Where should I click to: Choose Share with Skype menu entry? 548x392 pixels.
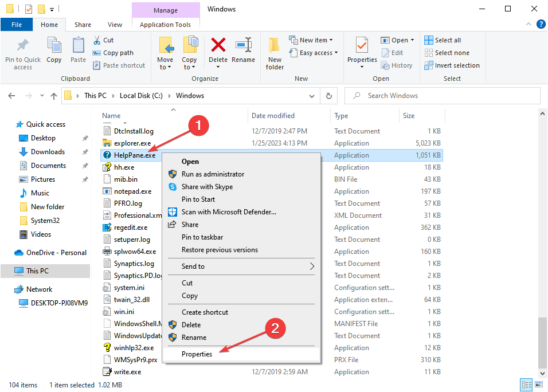pyautogui.click(x=241, y=187)
